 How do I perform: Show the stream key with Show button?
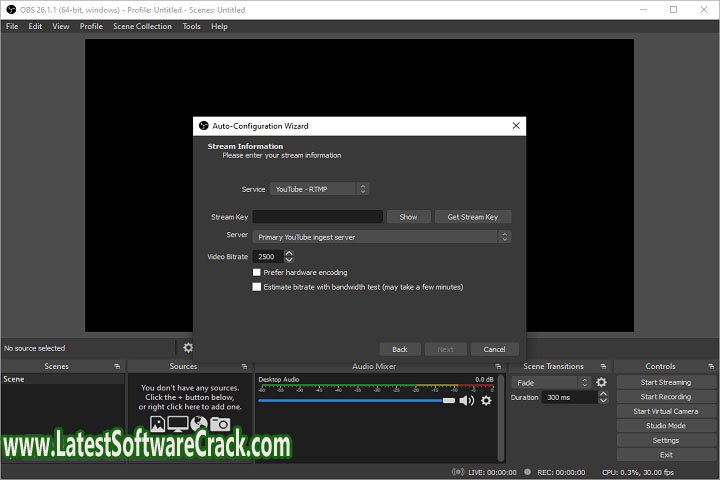(x=408, y=217)
